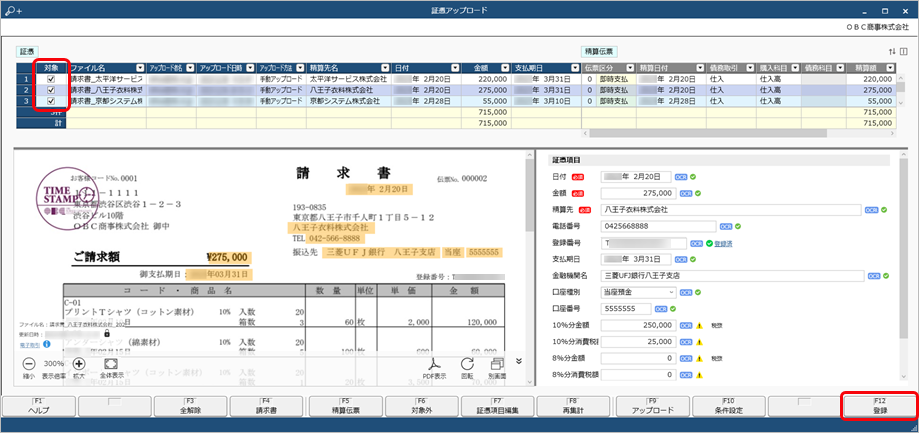The height and width of the screenshot is (433, 919).
Task: Click warning icon beside 8%分金額
Action: tap(699, 358)
